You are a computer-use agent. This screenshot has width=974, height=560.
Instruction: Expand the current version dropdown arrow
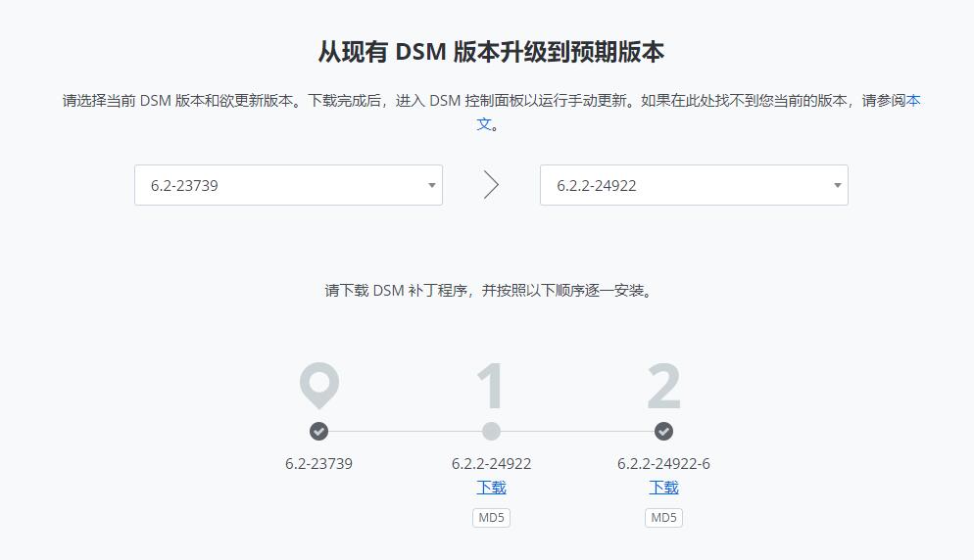tap(431, 185)
